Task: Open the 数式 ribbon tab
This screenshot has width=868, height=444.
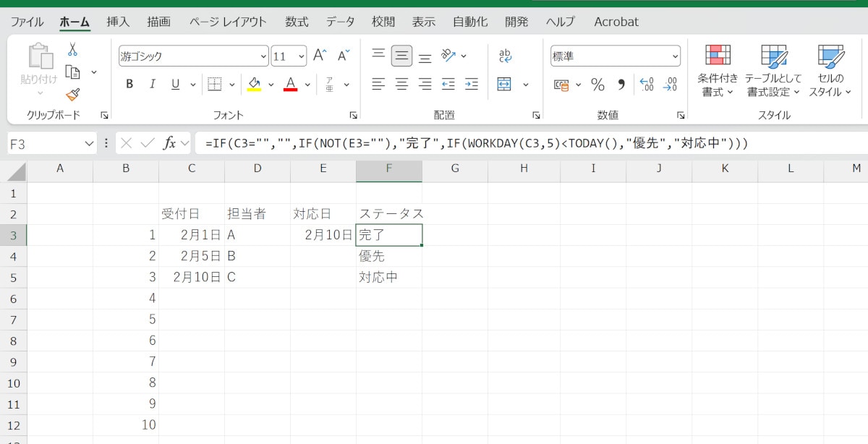Action: coord(297,22)
